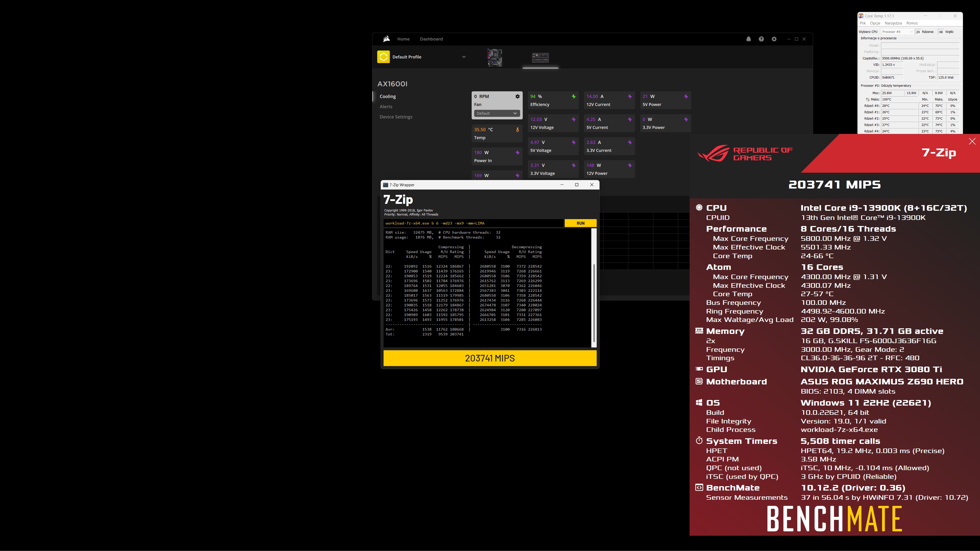Viewport: 980px width, 551px height.
Task: Open the Pomoc menu in Core Temp
Action: point(912,23)
